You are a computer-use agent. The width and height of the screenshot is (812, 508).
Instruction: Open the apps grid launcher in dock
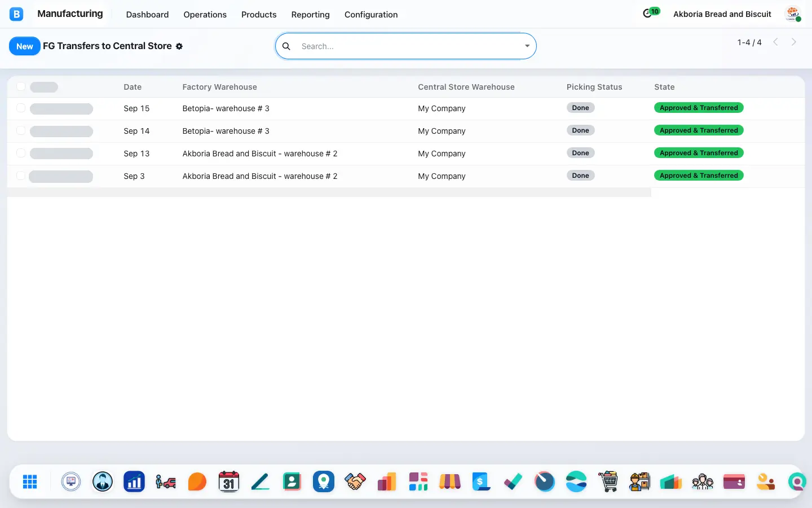point(30,481)
